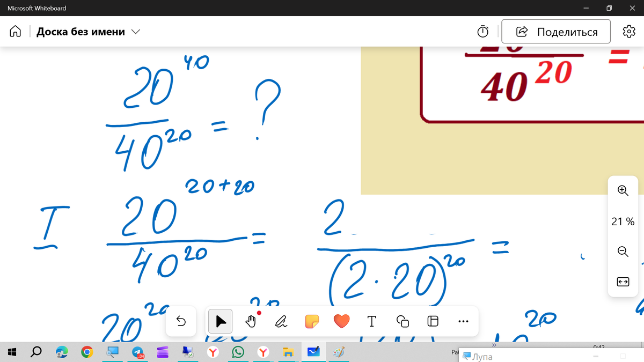This screenshot has height=362, width=644.
Task: Open Whiteboard settings gear
Action: [x=628, y=32]
